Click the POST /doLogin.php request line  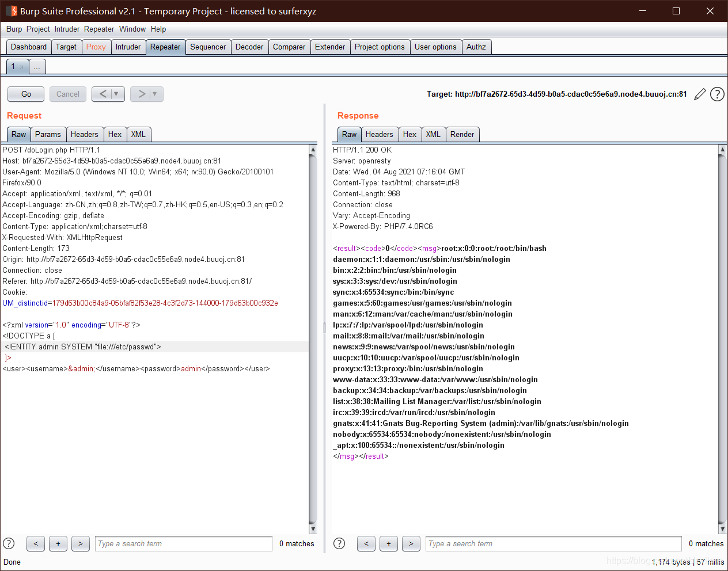point(51,150)
